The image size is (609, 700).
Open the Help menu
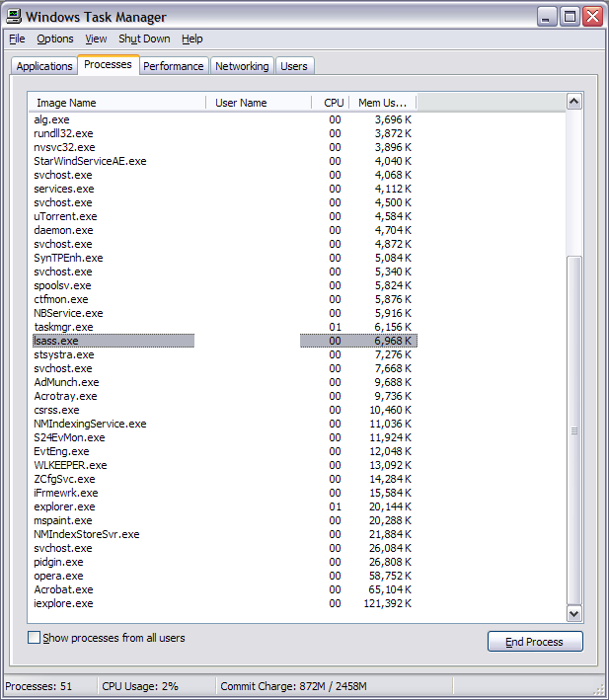pos(192,39)
